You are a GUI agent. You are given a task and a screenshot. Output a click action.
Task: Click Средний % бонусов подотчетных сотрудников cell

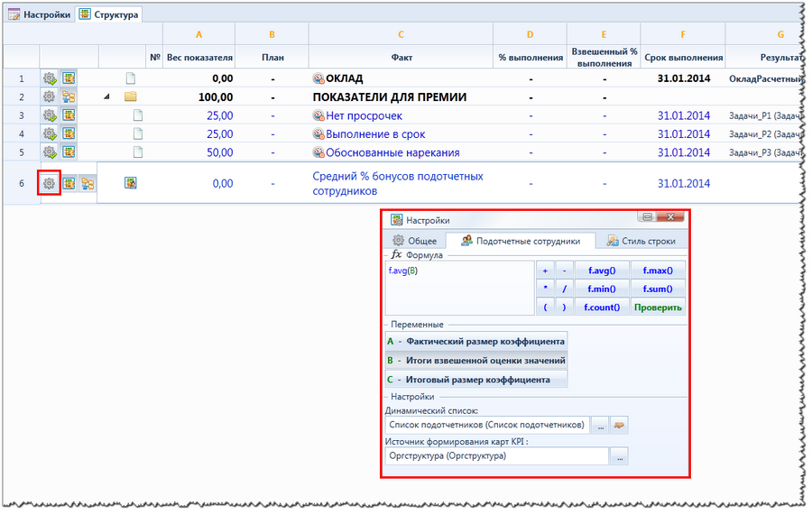pyautogui.click(x=401, y=183)
